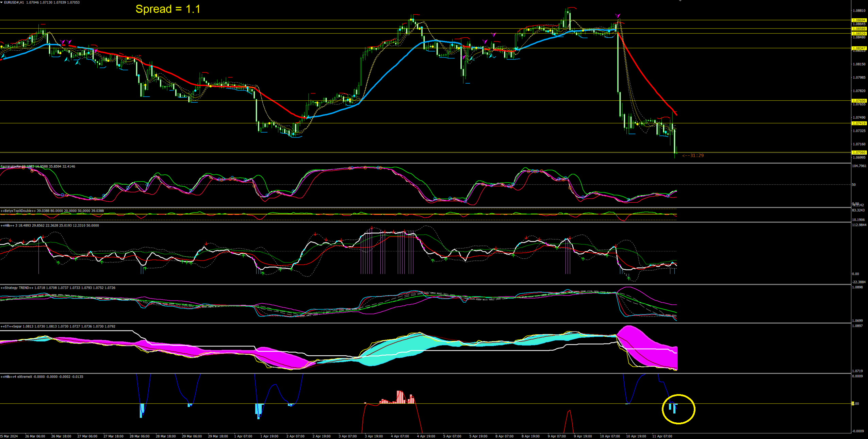Click the gray chart shift marker at the top
The image size is (868, 439).
tap(680, 1)
